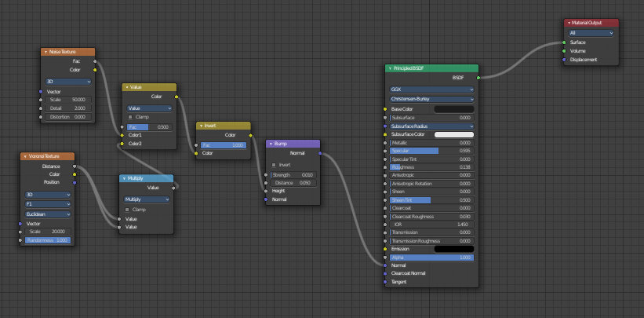Click the Transmission Roughness field

[x=431, y=241]
